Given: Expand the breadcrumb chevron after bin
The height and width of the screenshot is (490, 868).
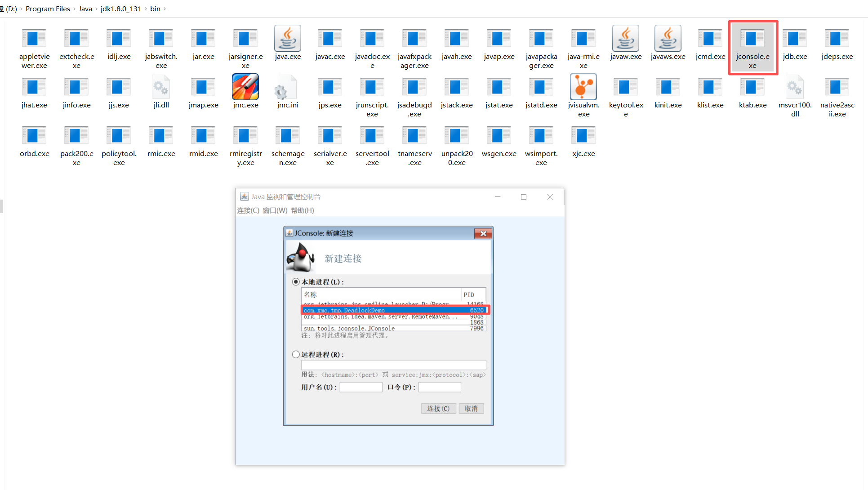Looking at the screenshot, I should tap(165, 9).
